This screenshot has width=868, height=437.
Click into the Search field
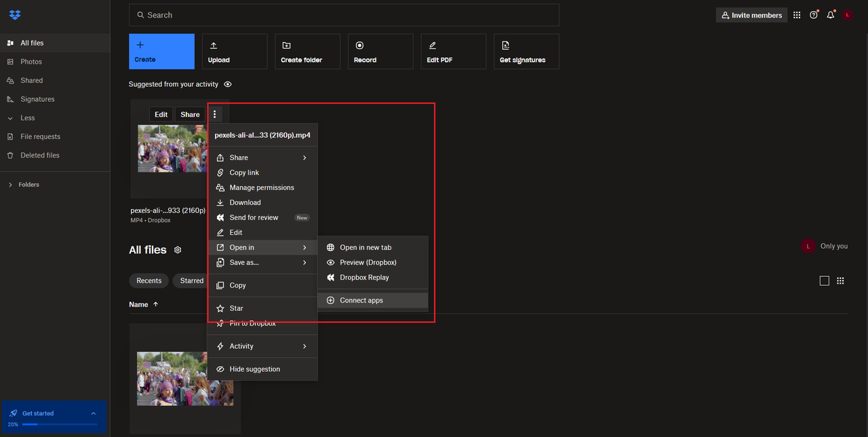[x=344, y=15]
